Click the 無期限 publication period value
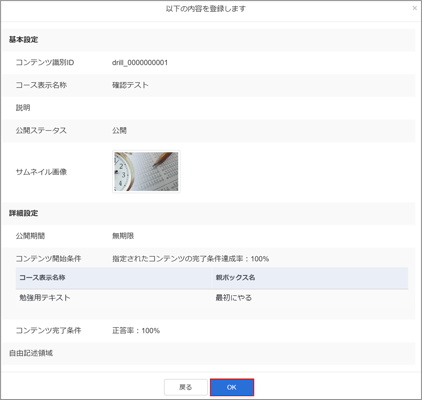 coord(123,236)
